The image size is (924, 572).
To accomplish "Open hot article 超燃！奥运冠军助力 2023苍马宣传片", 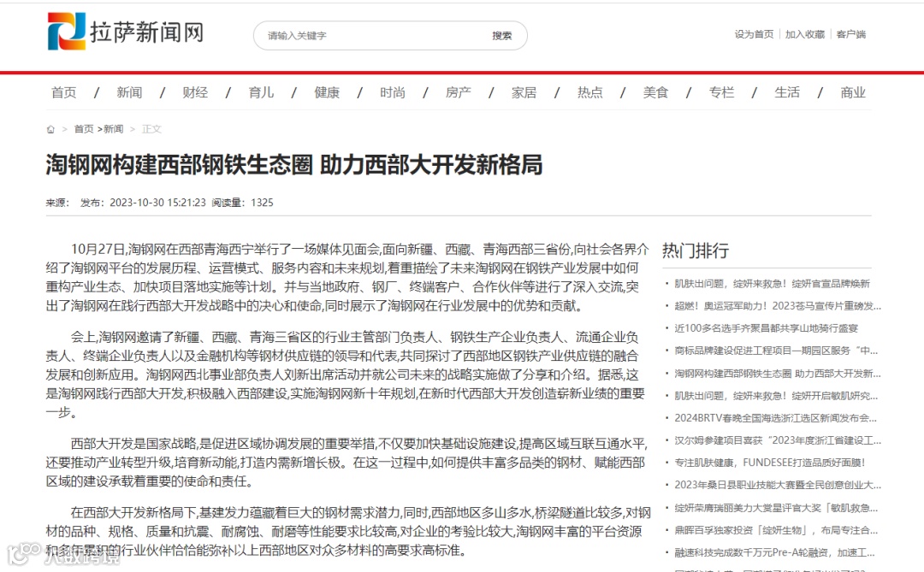I will (778, 306).
